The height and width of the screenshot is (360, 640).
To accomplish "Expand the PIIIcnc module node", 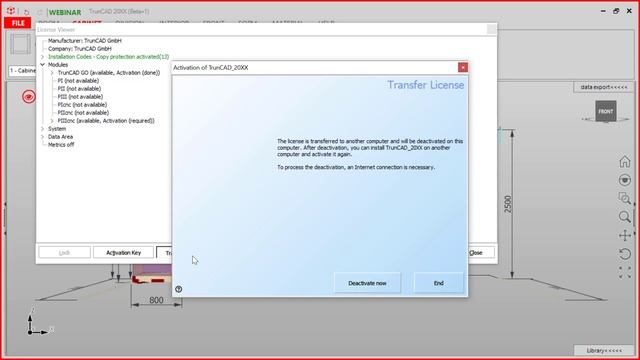I will (52, 121).
